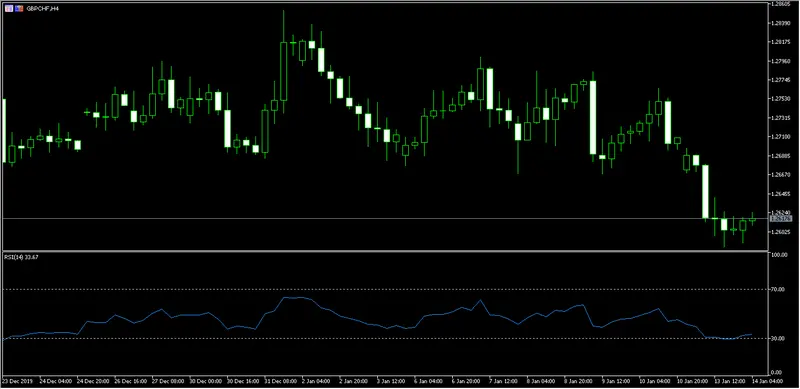Screen dimensions: 800x389
Task: Click the second small icon left of GBPCHF,H4
Action: point(19,9)
